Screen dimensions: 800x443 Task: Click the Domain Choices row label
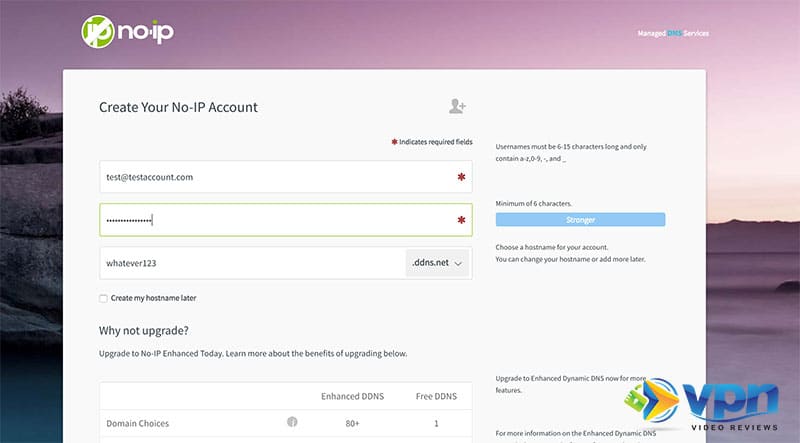click(137, 423)
